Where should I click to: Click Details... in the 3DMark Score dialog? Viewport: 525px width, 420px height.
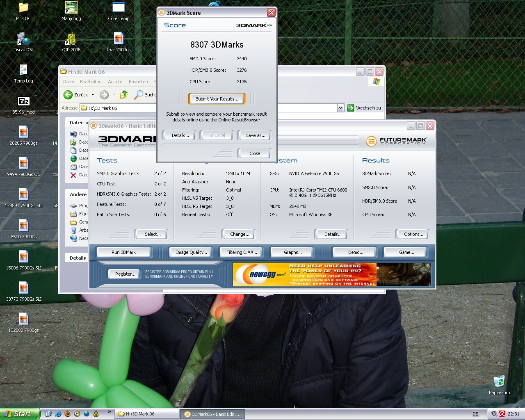coord(180,135)
